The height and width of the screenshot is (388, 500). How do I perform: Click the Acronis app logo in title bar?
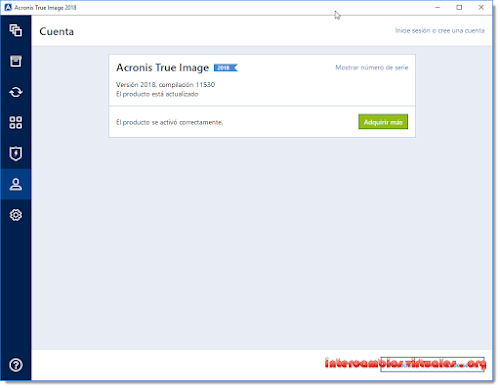[8, 7]
